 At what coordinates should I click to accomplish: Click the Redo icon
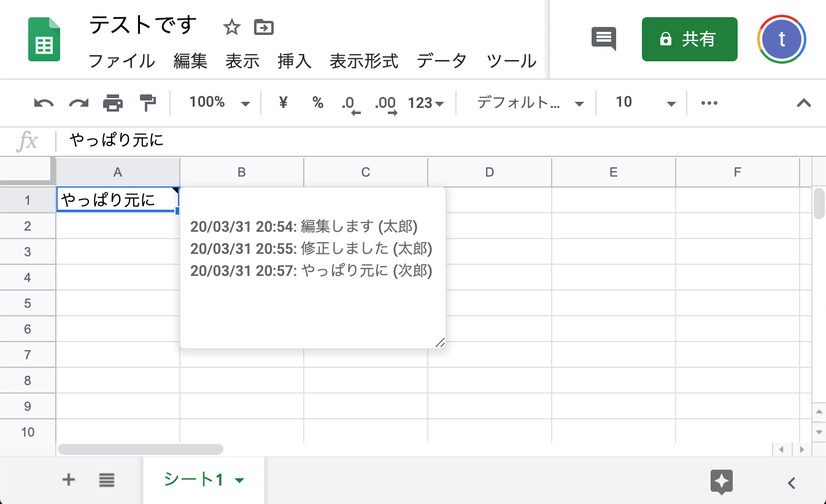(x=77, y=102)
